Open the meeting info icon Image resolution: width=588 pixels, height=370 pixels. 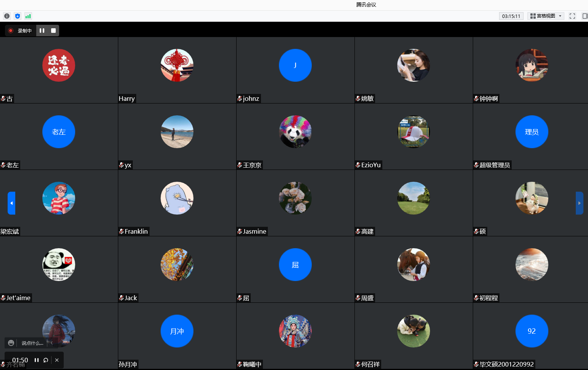click(7, 16)
